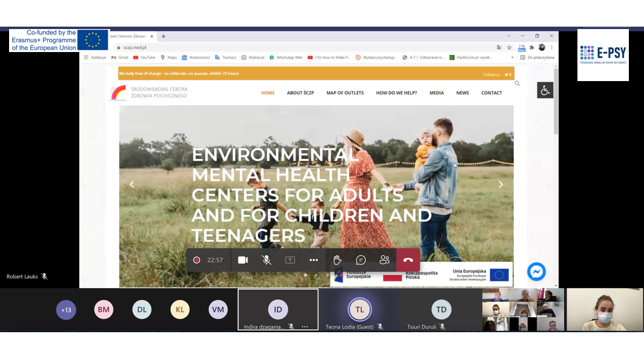The height and width of the screenshot is (357, 644).
Task: Open the HOW DO WE HELP? menu
Action: pos(396,93)
